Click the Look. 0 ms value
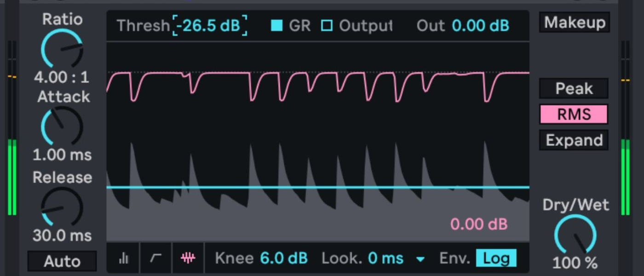Viewport: 644px width, 276px height. coord(386,259)
